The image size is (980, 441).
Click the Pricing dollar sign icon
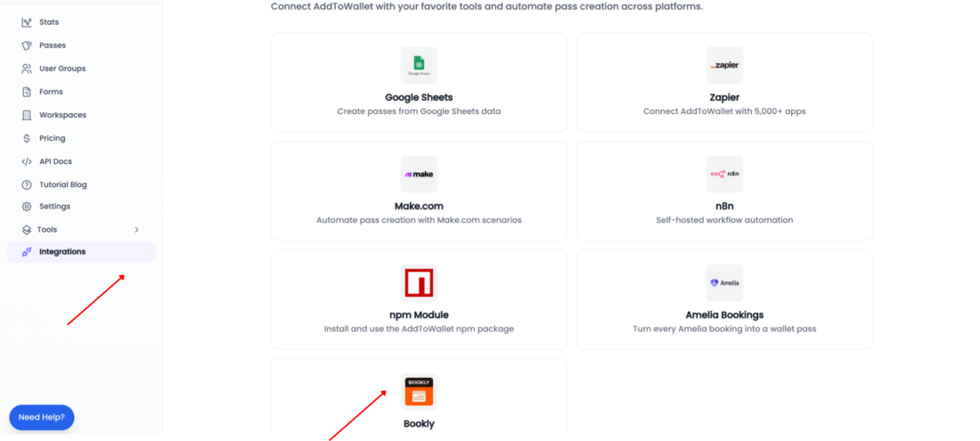coord(26,138)
